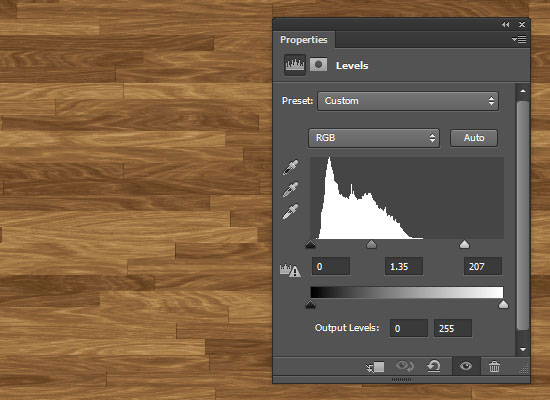Click the histogram recalculation warning icon

coord(290,270)
